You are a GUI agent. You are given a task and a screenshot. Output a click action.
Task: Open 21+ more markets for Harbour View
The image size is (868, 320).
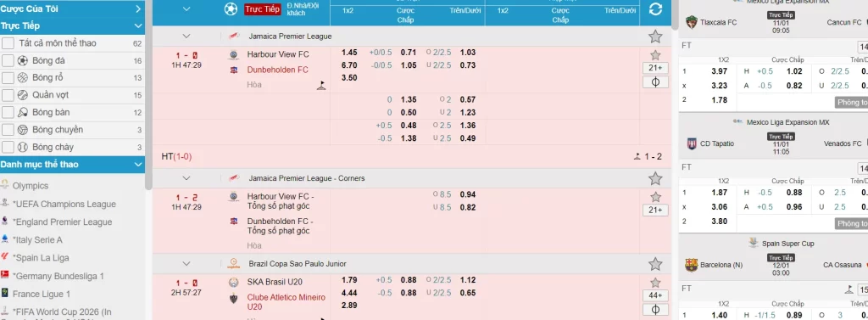click(655, 68)
